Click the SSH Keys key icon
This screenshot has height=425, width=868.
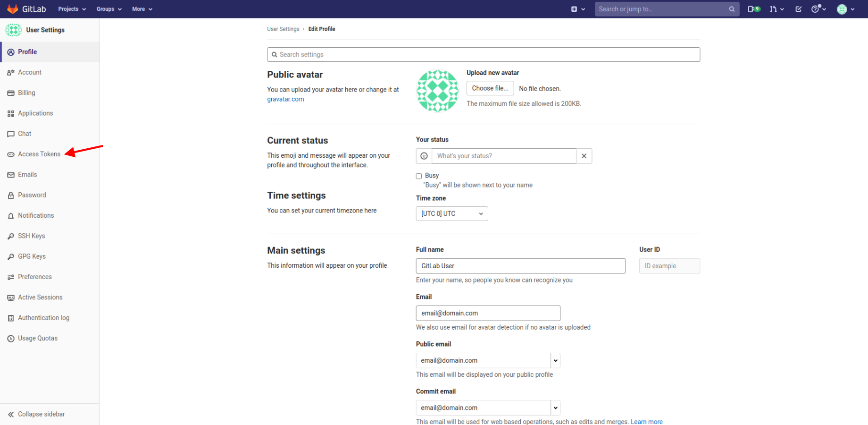11,236
